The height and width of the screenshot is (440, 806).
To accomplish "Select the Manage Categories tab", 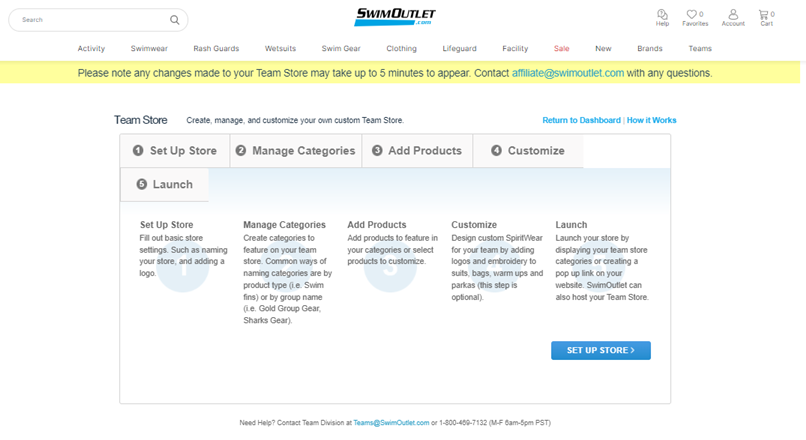I will click(296, 151).
